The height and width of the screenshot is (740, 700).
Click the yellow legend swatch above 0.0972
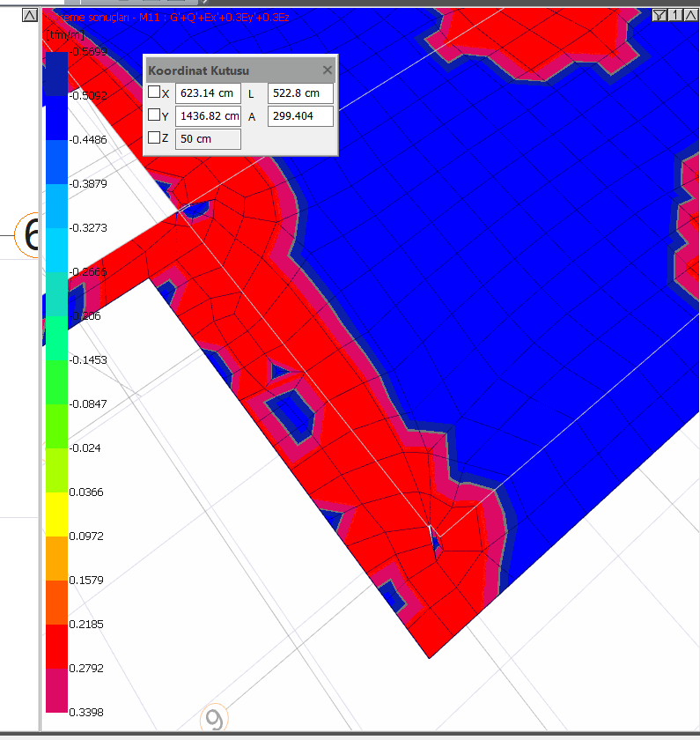pos(56,514)
